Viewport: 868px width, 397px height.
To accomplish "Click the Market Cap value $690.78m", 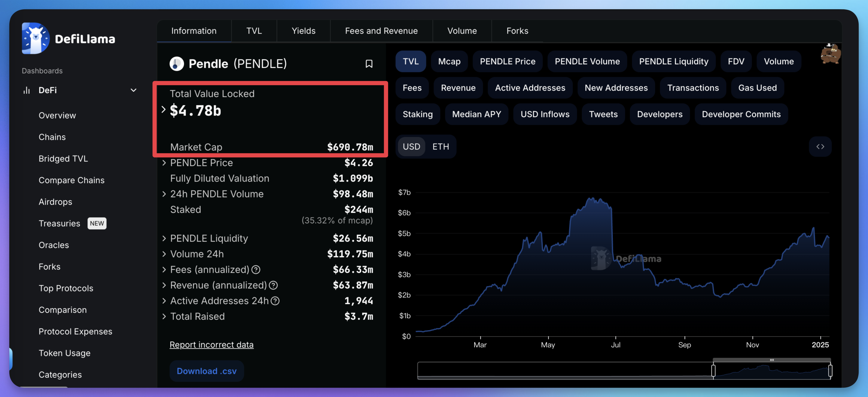I will (350, 147).
